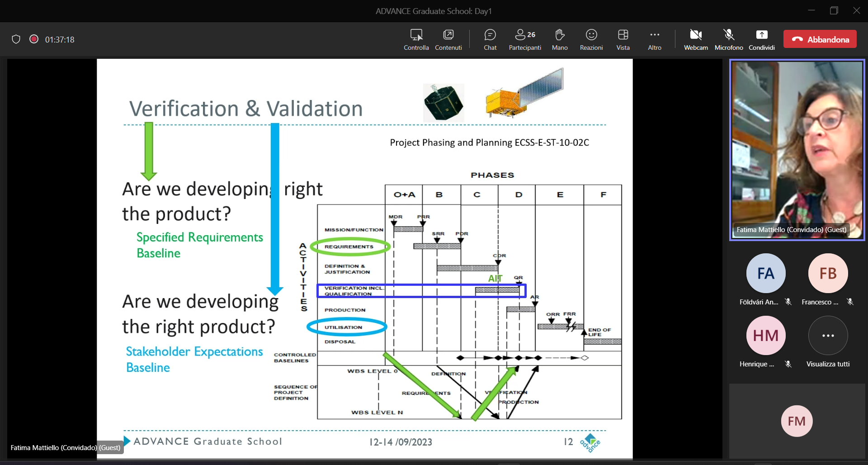The width and height of the screenshot is (868, 465).
Task: Leave meeting with the Abbandona button
Action: [820, 39]
